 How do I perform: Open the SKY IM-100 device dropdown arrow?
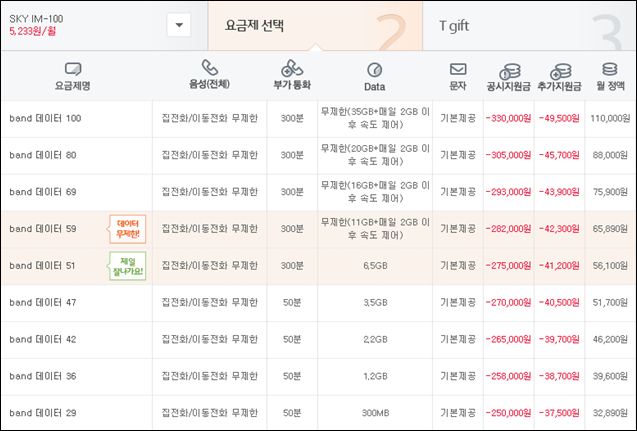click(x=179, y=25)
